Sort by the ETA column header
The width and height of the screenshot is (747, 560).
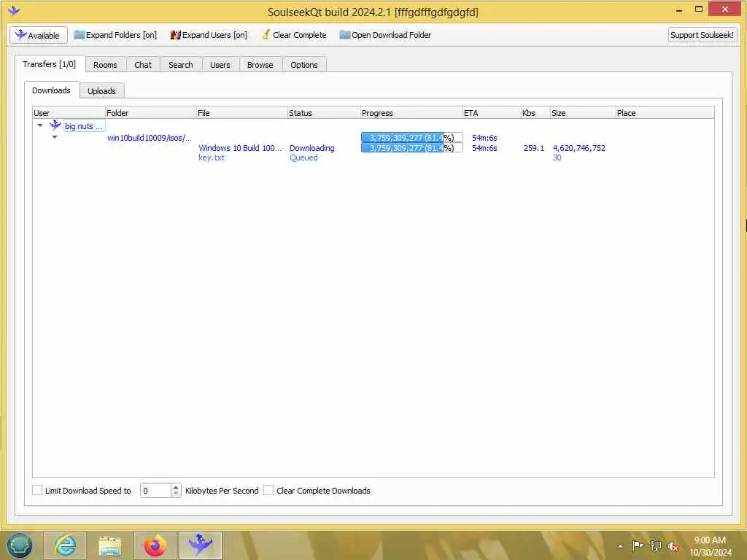coord(492,113)
